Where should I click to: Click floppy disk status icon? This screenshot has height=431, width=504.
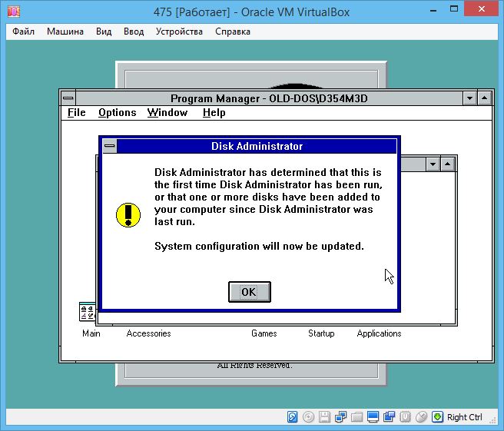pyautogui.click(x=324, y=417)
